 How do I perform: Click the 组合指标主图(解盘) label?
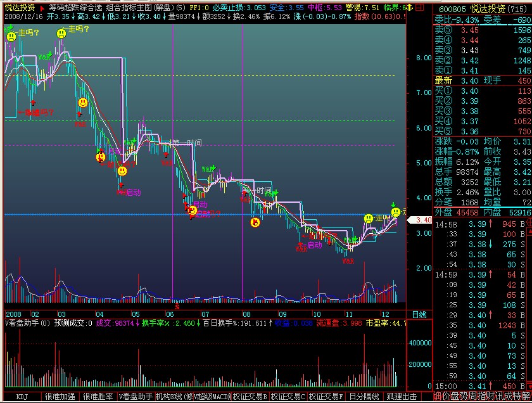pos(142,8)
